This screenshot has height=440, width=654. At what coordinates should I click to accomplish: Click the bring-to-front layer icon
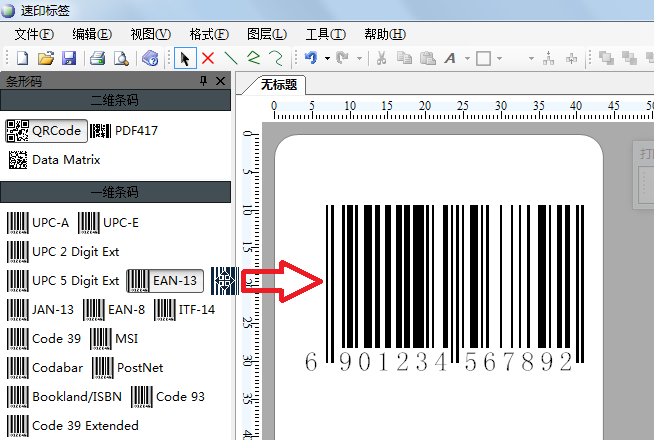pos(606,58)
